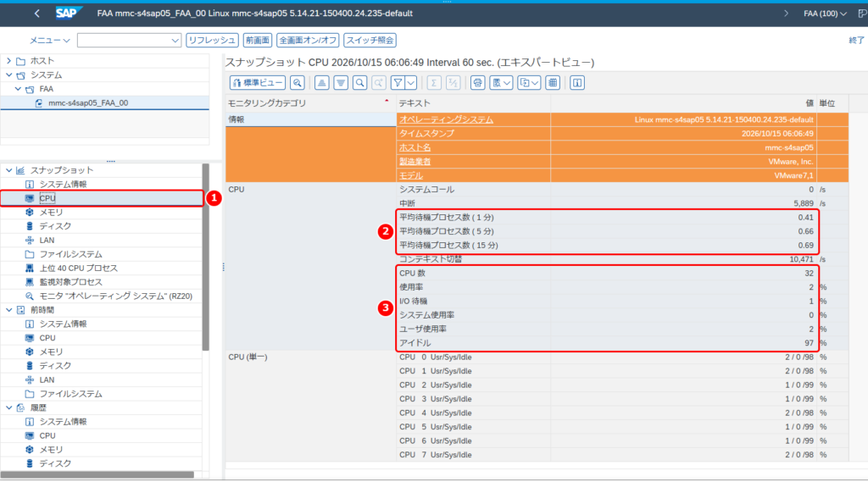Click the left tree vertical scrollbar
Image resolution: width=868 pixels, height=482 pixels.
click(205, 258)
